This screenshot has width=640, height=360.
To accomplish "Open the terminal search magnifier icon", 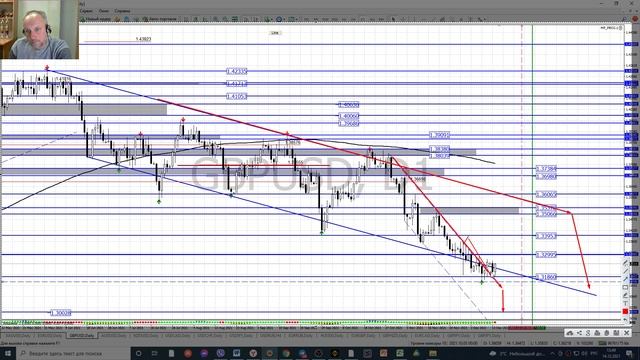I will (x=624, y=19).
